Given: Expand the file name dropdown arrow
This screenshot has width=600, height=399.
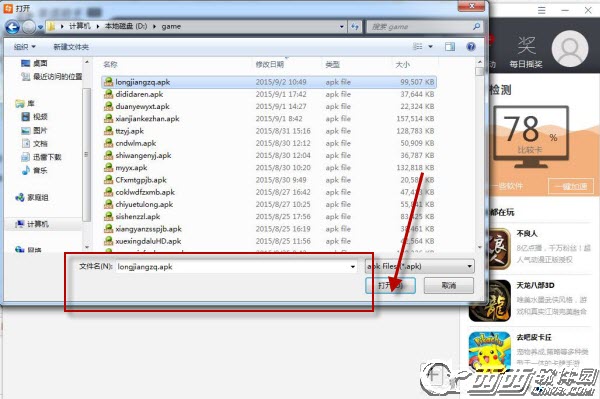Looking at the screenshot, I should pyautogui.click(x=352, y=267).
